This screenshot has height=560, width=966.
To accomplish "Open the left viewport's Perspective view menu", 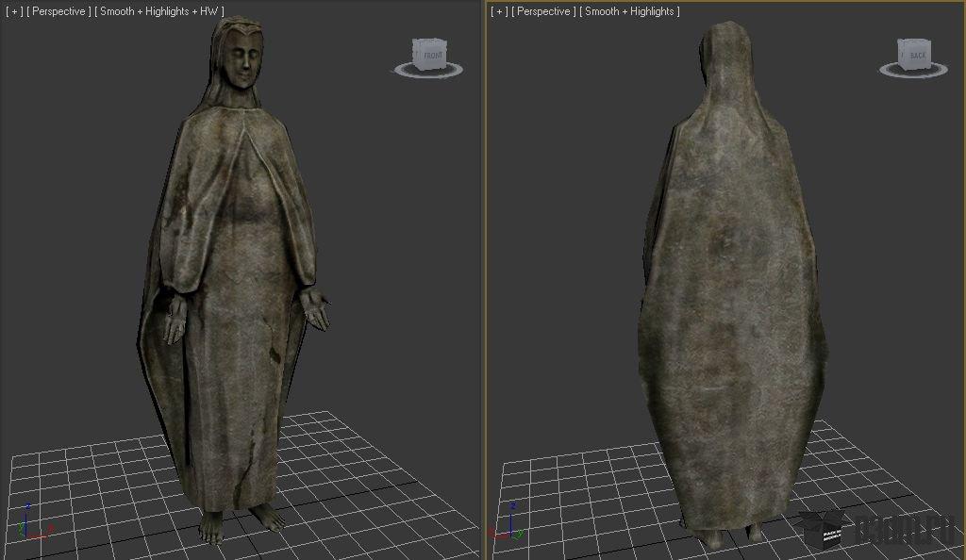I will click(x=59, y=11).
